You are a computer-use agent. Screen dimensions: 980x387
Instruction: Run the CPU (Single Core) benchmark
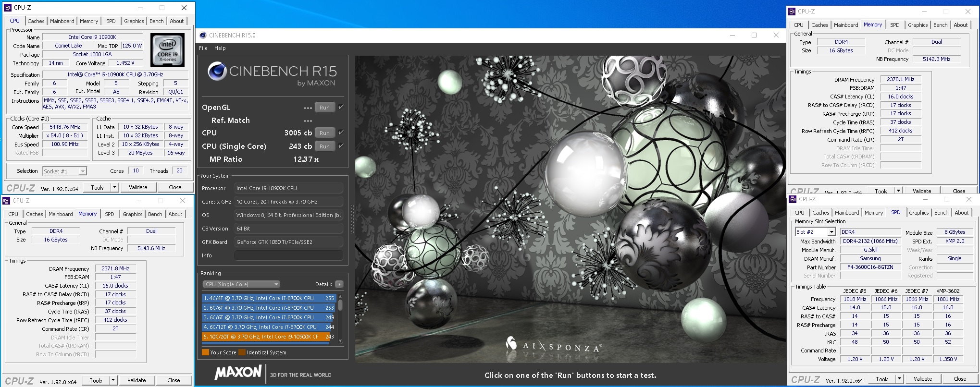click(325, 146)
